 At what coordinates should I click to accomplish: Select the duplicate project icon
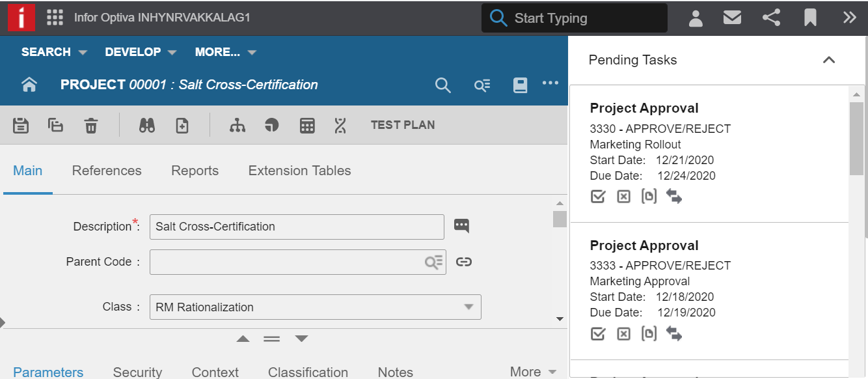pos(55,125)
